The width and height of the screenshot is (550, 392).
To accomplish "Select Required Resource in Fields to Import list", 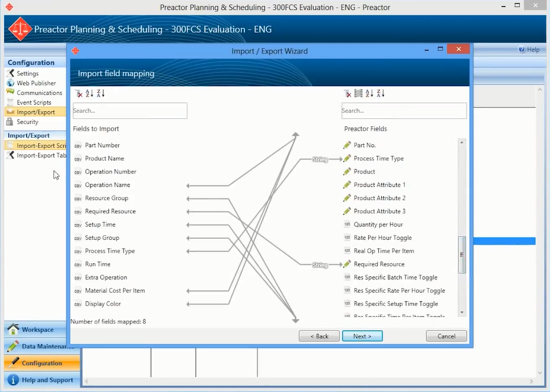I will pos(110,211).
